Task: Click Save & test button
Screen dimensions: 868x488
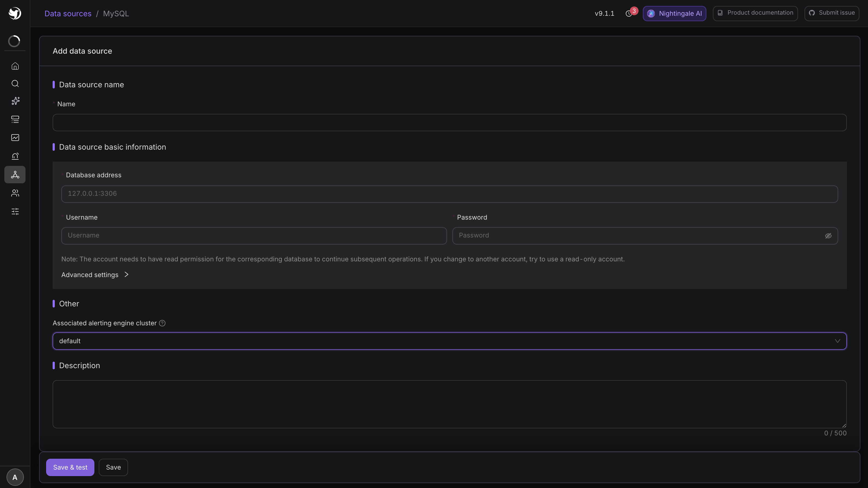Action: tap(70, 467)
